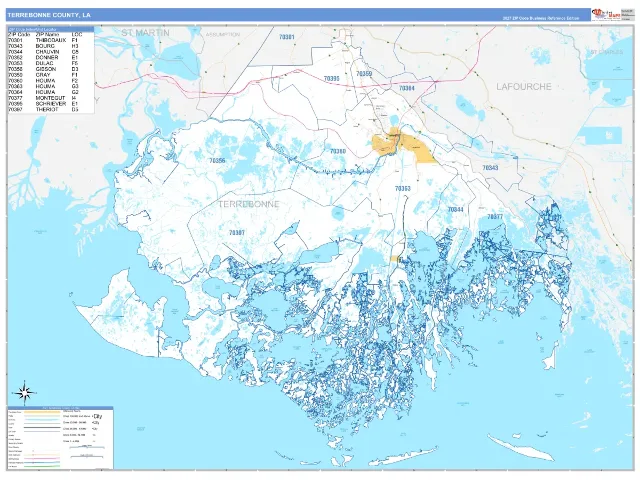Click the compass rose icon
The height and width of the screenshot is (480, 640).
click(x=24, y=393)
